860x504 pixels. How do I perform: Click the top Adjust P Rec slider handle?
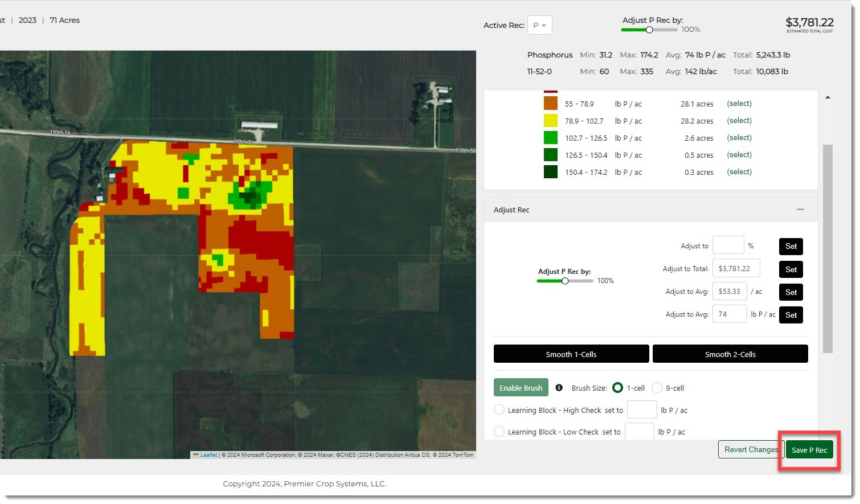(649, 30)
